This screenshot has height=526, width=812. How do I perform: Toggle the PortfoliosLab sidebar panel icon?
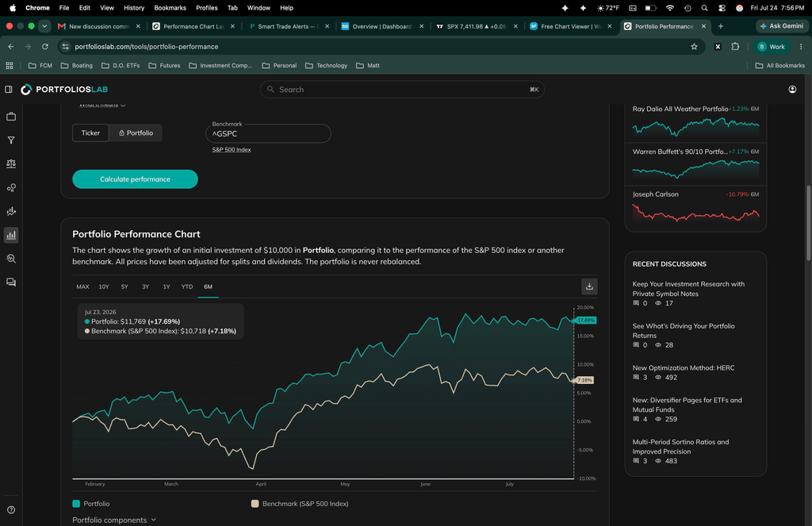(x=8, y=89)
